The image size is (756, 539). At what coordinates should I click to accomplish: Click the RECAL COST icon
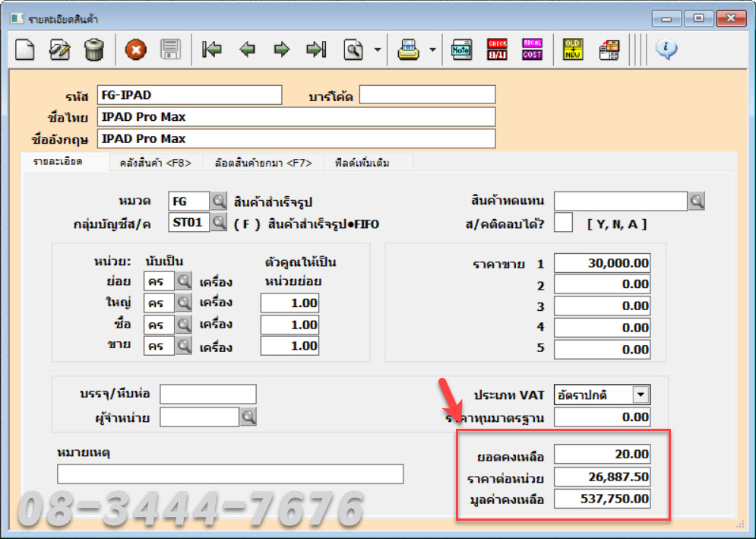click(532, 49)
